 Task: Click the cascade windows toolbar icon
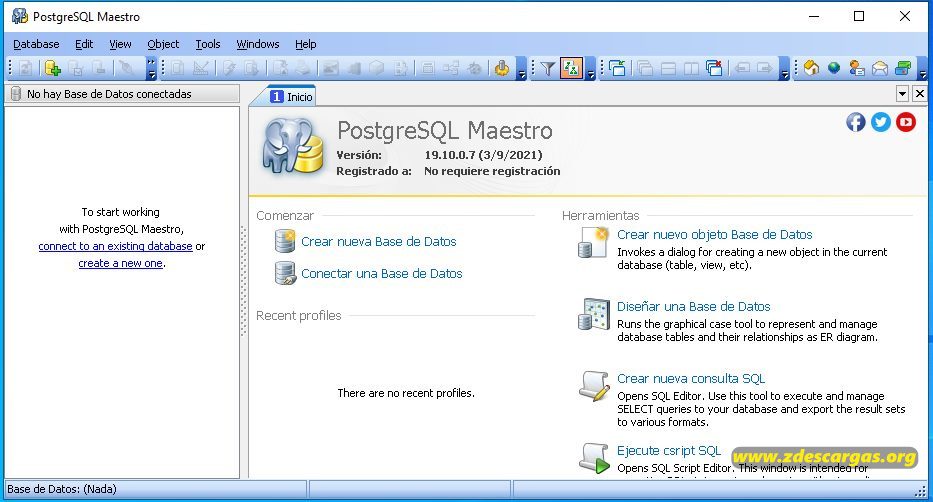pos(645,68)
